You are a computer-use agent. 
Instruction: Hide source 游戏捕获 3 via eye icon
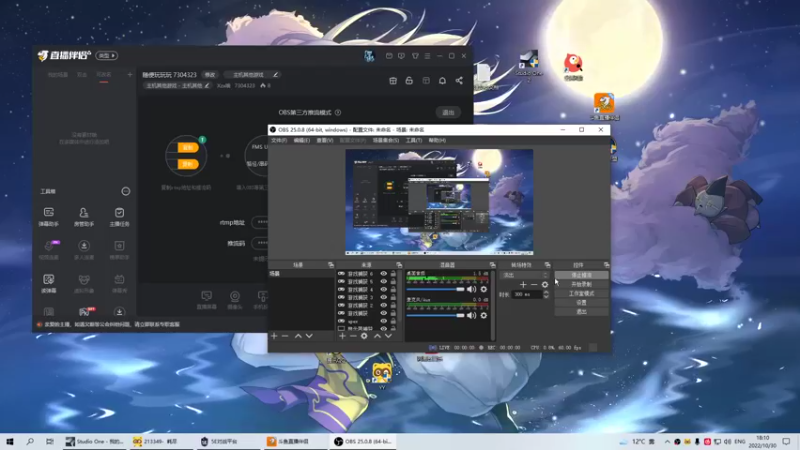coord(384,297)
